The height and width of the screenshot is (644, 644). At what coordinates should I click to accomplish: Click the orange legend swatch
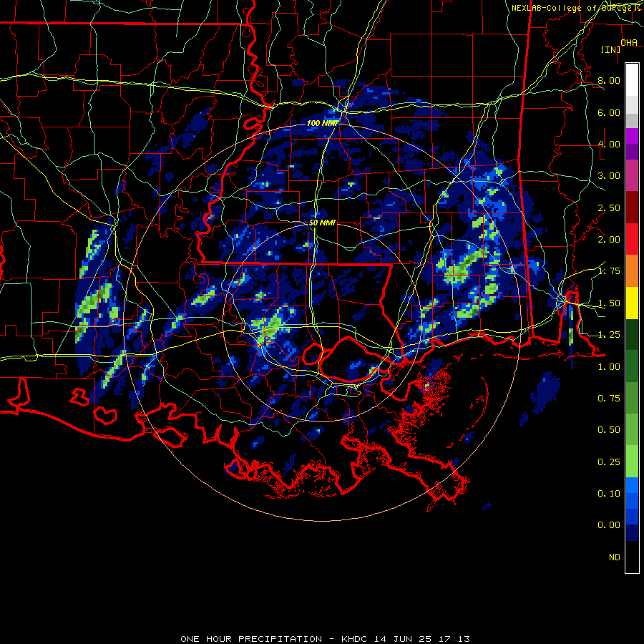coord(632,271)
